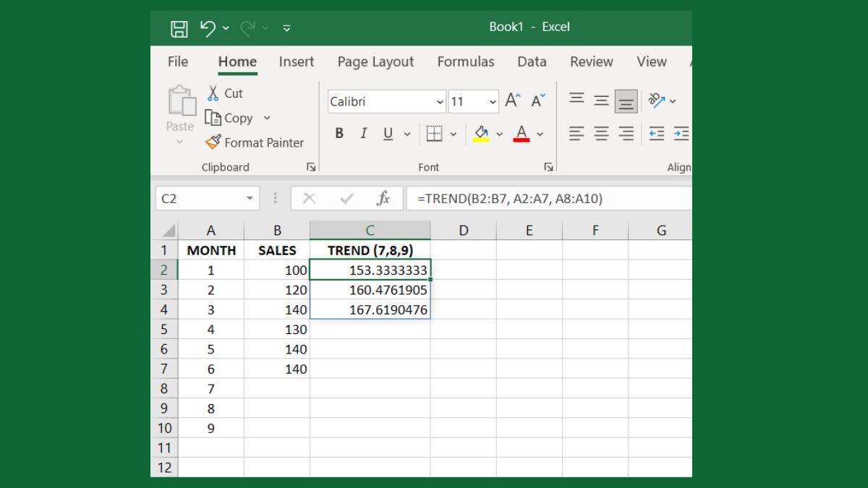The width and height of the screenshot is (868, 488).
Task: Switch to the Formulas ribbon tab
Action: (466, 62)
